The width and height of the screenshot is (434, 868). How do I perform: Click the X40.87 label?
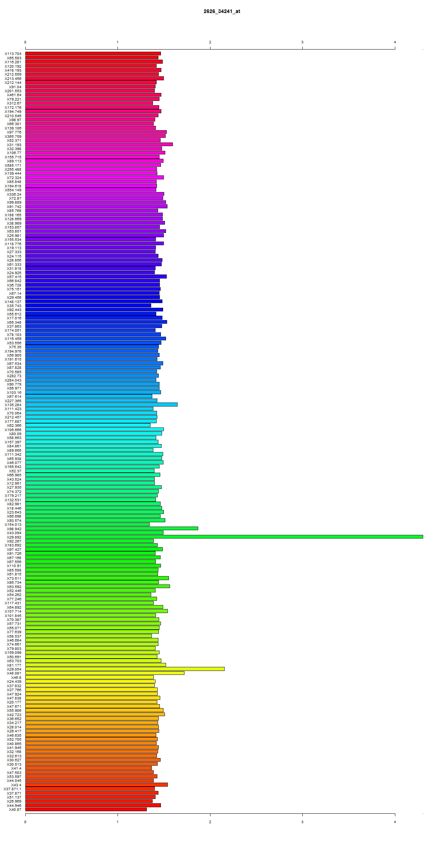click(15, 809)
